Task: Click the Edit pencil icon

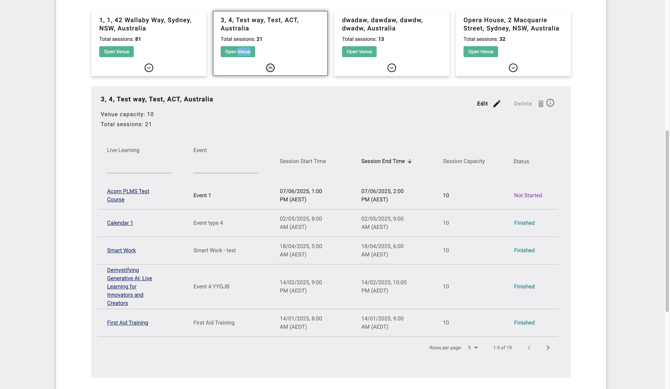Action: [497, 103]
